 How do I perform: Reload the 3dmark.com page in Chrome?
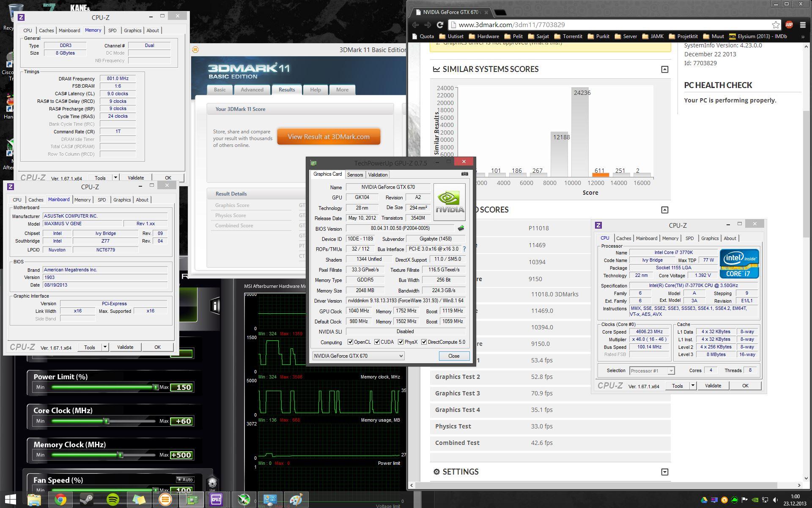[439, 25]
